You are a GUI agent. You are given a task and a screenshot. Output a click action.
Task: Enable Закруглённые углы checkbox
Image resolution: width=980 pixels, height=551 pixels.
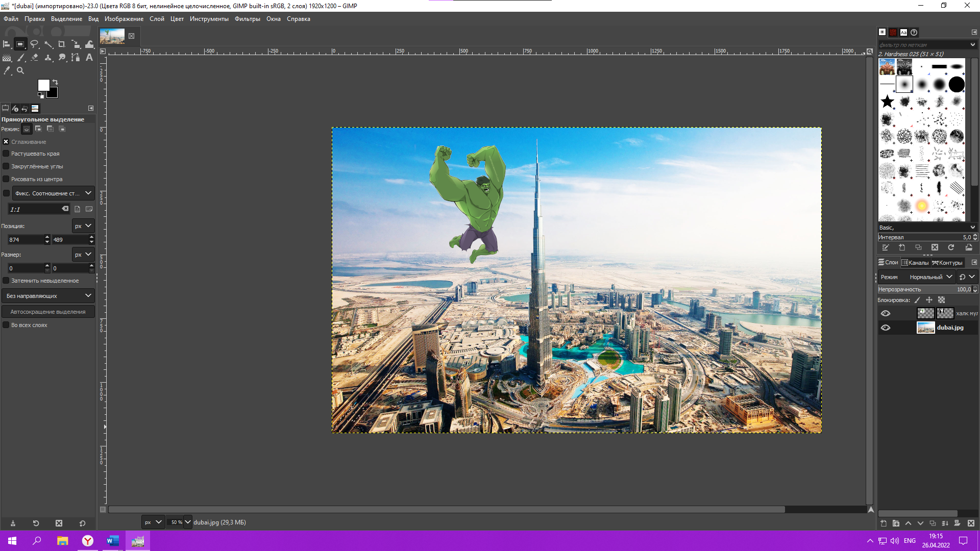(x=6, y=166)
